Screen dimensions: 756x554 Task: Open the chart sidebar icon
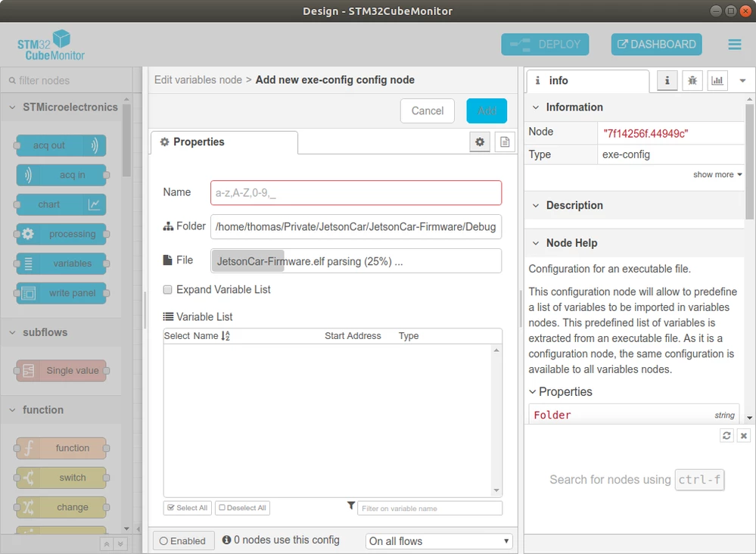[717, 80]
